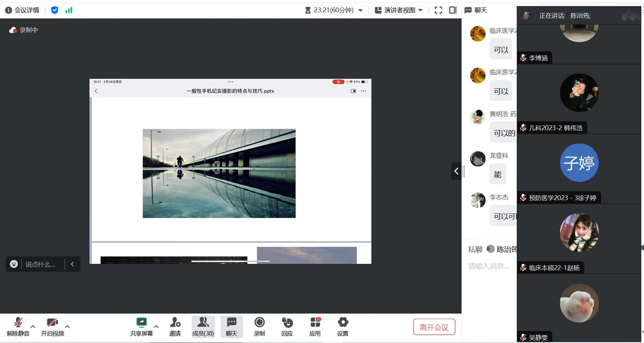This screenshot has height=343, width=644.
Task: Click the 可以的 chat message bubble
Action: coord(504,133)
